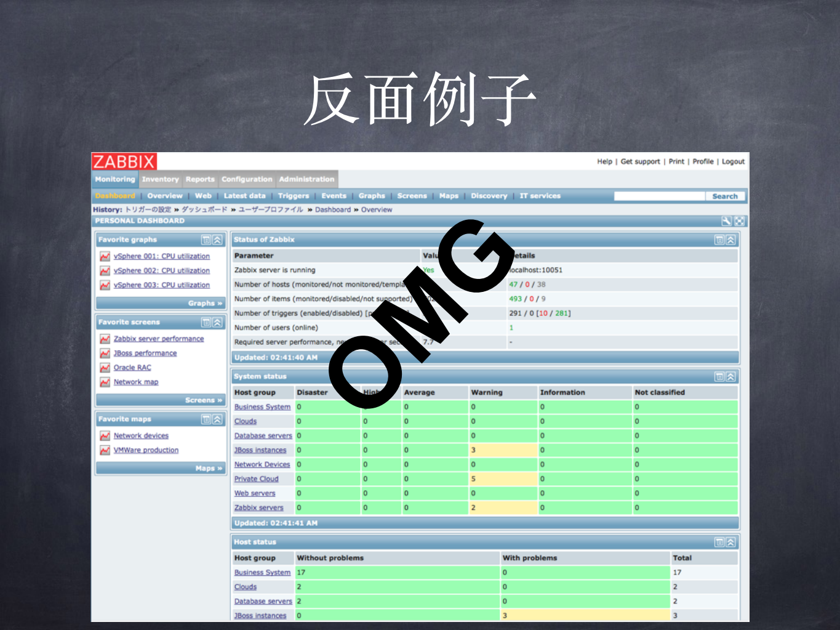Viewport: 840px width, 630px height.
Task: Click the System status panel menu icon
Action: 719,376
